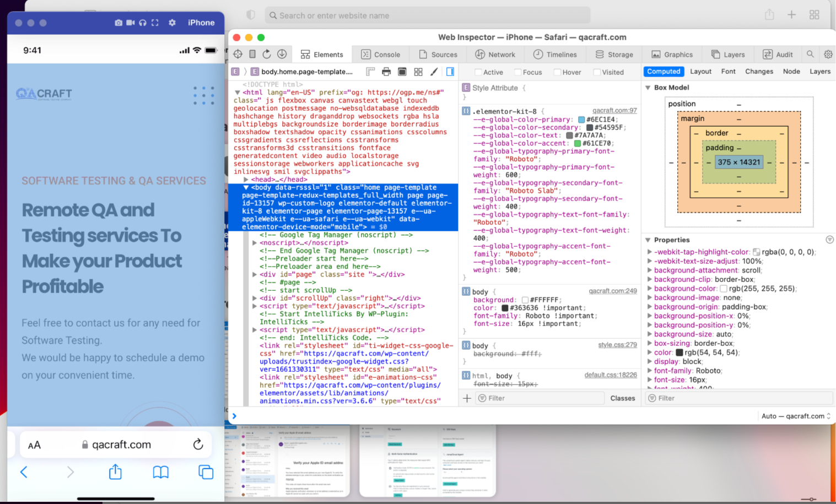The image size is (836, 504).
Task: Click the styles Filter input field
Action: [x=540, y=398]
